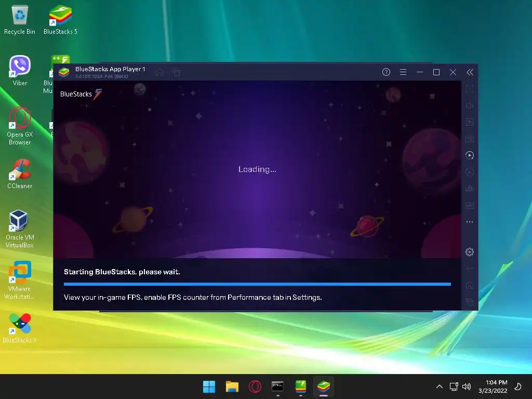The width and height of the screenshot is (532, 399).
Task: Click the fullscreen icon in the BlueStacks sidebar
Action: [470, 89]
